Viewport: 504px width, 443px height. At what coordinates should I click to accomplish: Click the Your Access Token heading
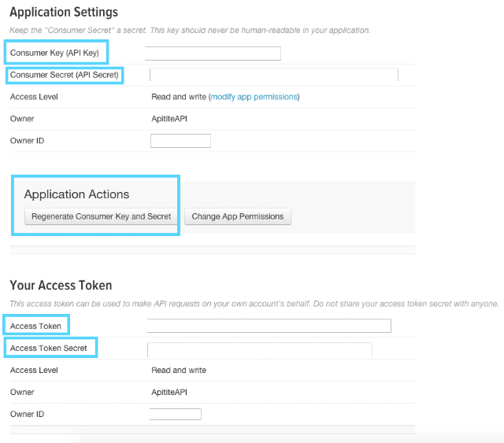(x=61, y=286)
